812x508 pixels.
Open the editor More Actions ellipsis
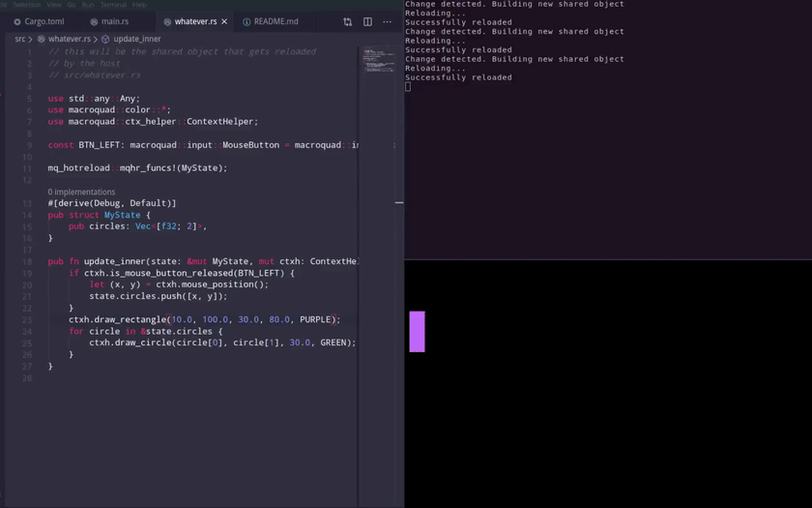point(388,21)
